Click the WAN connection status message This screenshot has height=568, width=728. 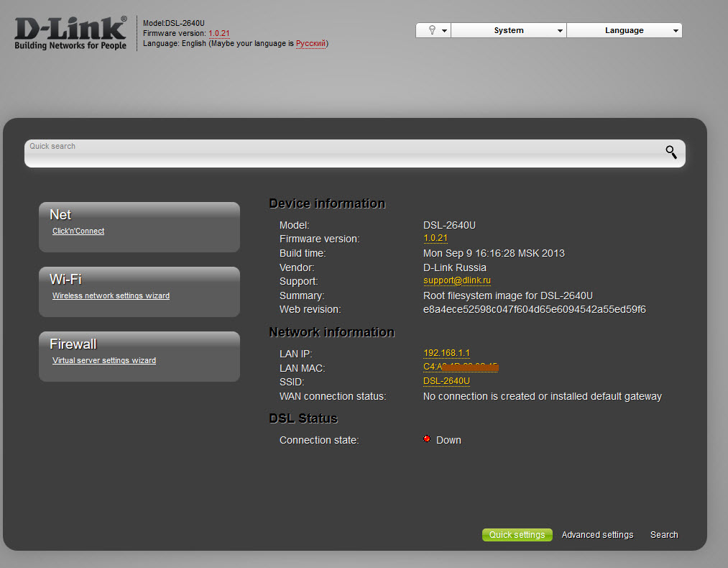click(543, 397)
